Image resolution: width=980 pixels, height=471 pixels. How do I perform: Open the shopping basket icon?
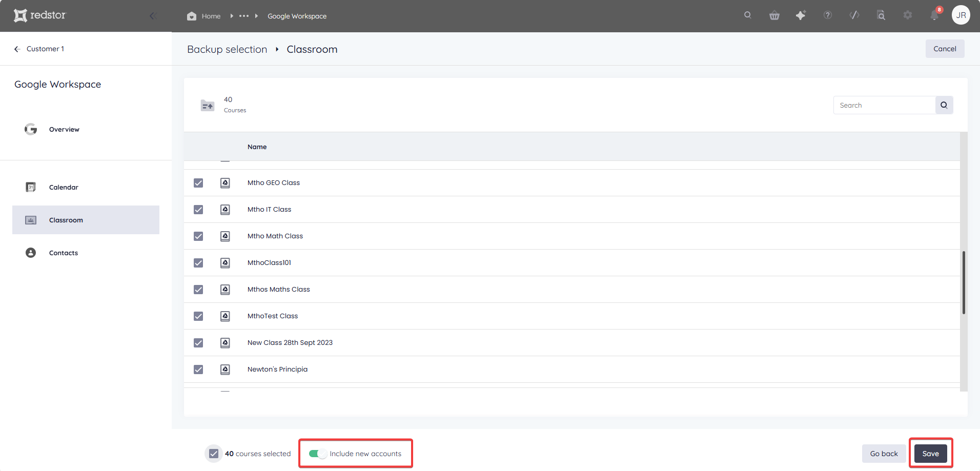pos(774,15)
